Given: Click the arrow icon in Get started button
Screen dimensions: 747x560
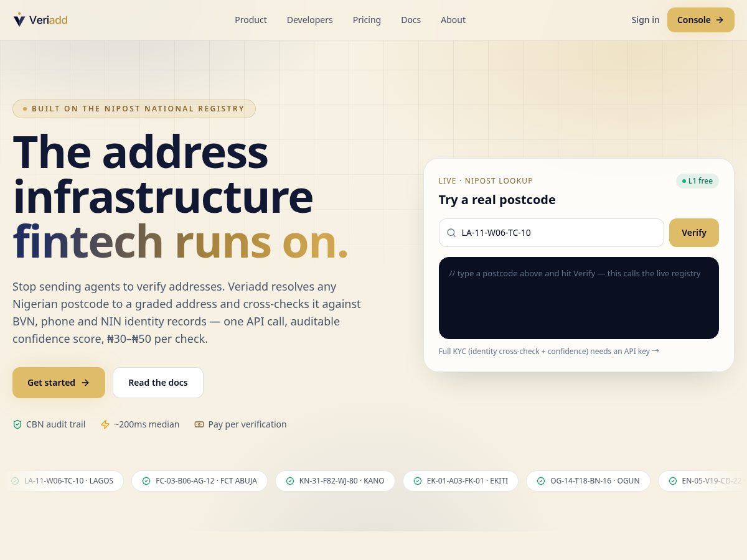Looking at the screenshot, I should tap(85, 383).
